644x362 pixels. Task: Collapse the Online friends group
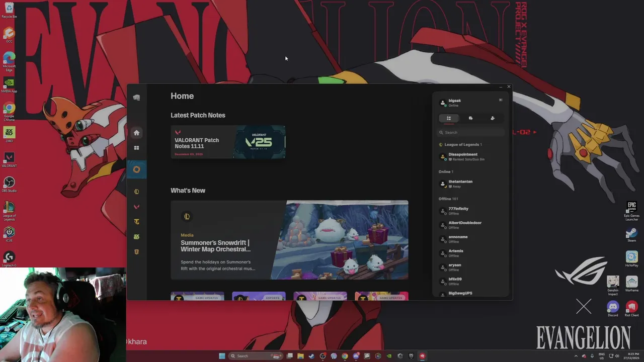[446, 171]
